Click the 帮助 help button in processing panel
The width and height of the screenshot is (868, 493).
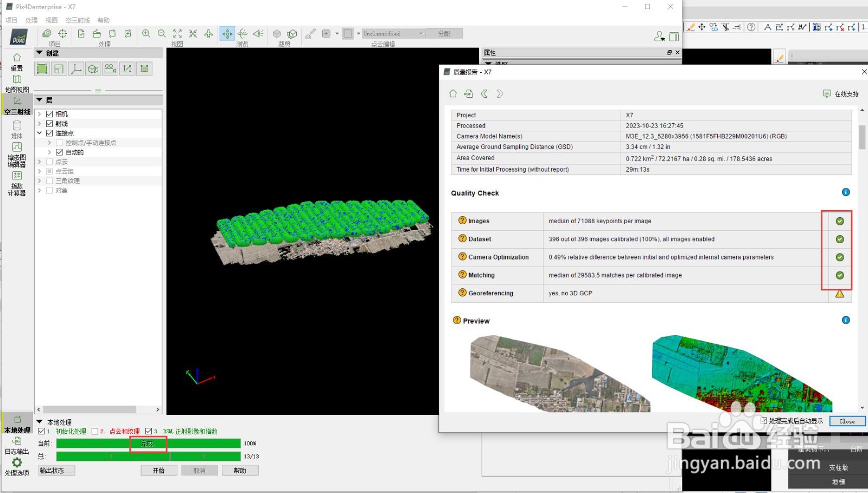(x=240, y=470)
